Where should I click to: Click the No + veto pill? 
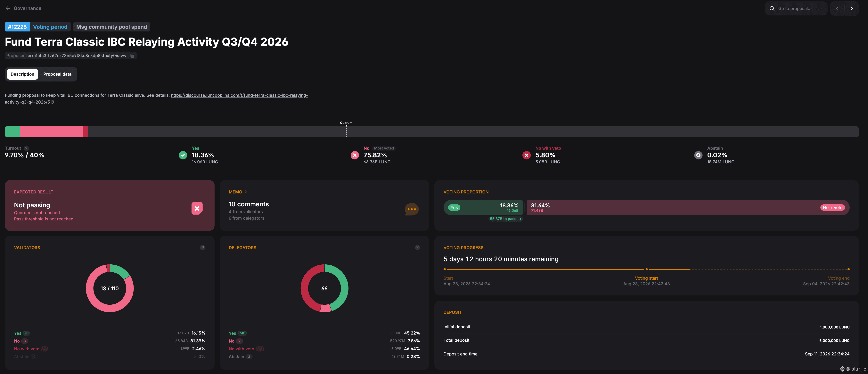[x=832, y=208]
